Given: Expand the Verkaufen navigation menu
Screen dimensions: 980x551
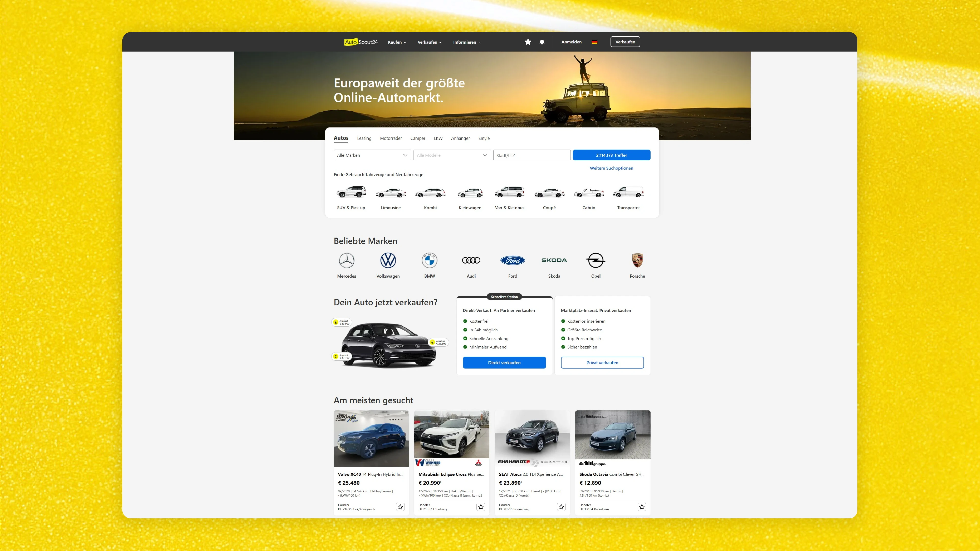Looking at the screenshot, I should click(430, 42).
